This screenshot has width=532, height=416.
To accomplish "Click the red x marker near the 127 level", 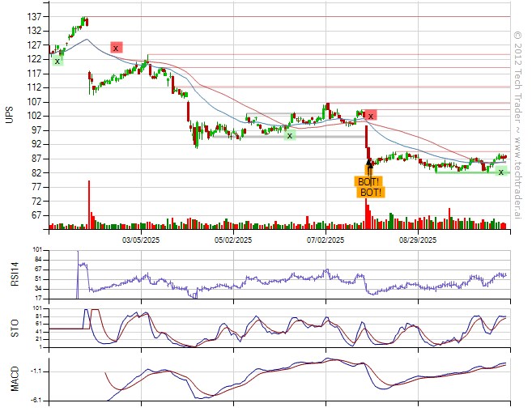I will tap(116, 48).
